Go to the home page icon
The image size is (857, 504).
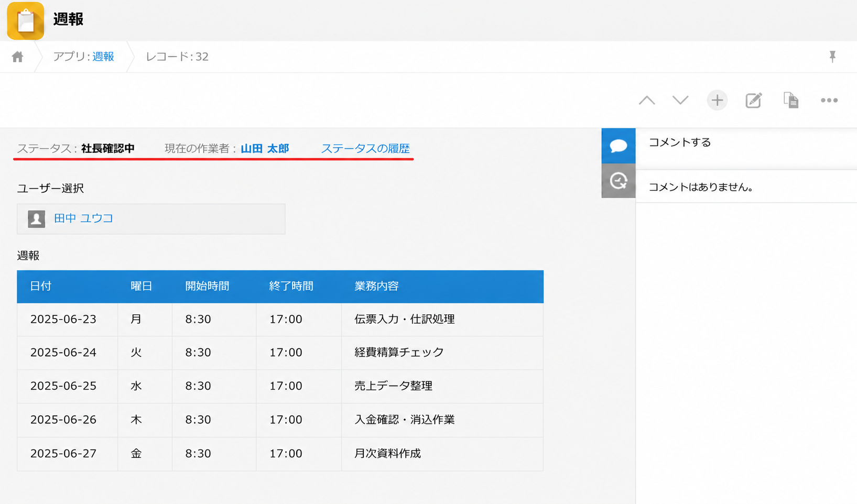click(x=18, y=57)
